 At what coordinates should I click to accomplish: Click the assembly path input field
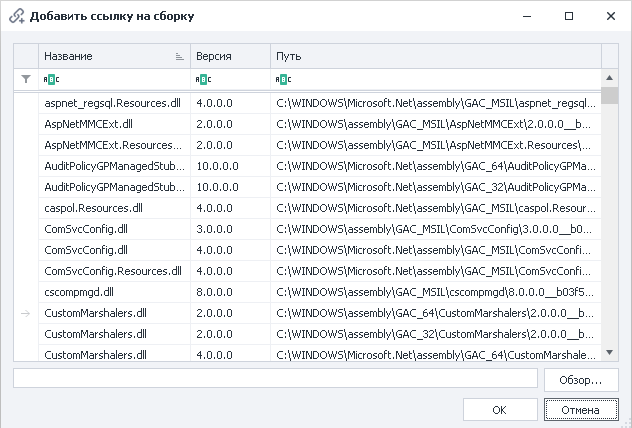pyautogui.click(x=275, y=379)
